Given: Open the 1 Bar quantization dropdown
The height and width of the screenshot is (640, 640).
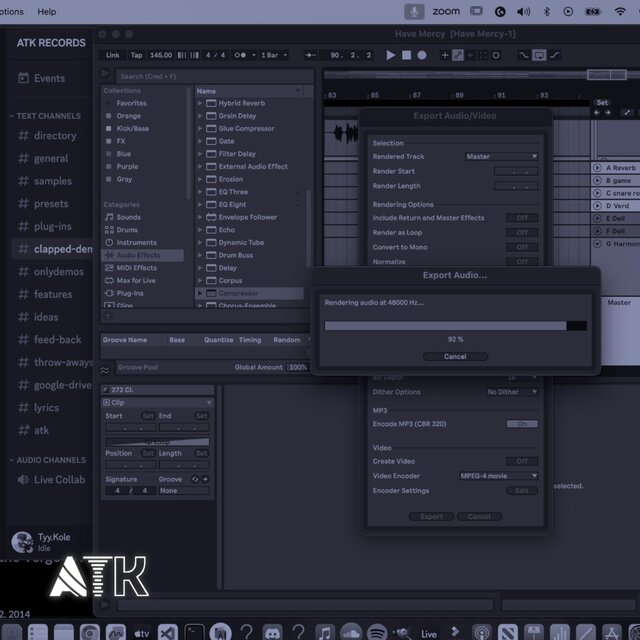Looking at the screenshot, I should [274, 55].
